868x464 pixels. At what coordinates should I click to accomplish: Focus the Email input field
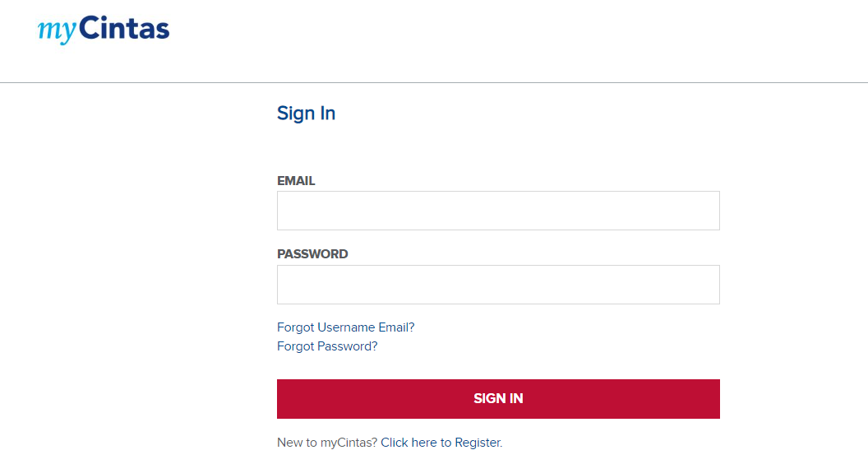pyautogui.click(x=498, y=211)
